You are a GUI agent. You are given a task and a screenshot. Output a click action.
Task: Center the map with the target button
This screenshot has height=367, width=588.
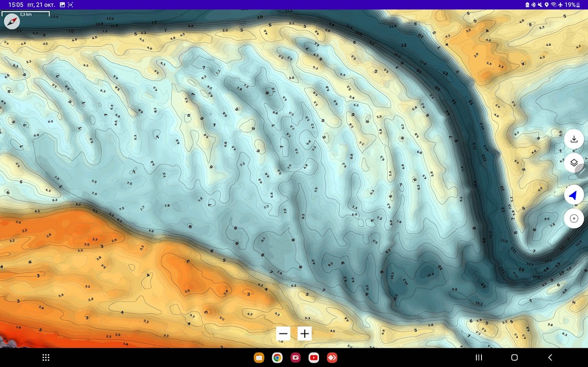574,218
